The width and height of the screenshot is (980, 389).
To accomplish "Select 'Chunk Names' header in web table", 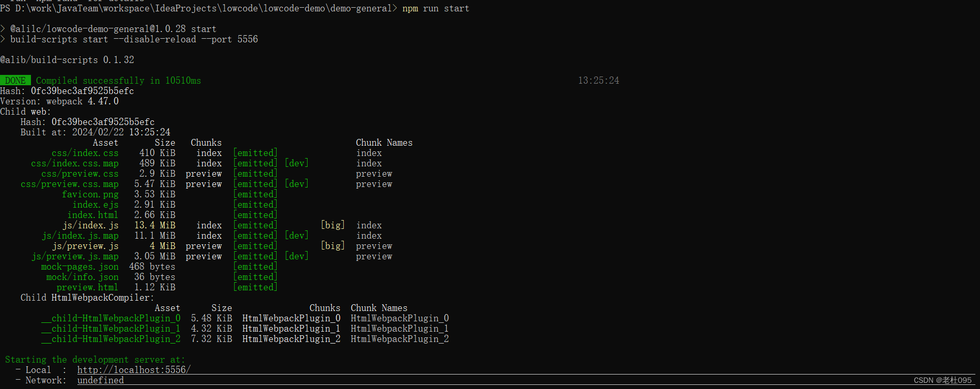I will (x=384, y=143).
